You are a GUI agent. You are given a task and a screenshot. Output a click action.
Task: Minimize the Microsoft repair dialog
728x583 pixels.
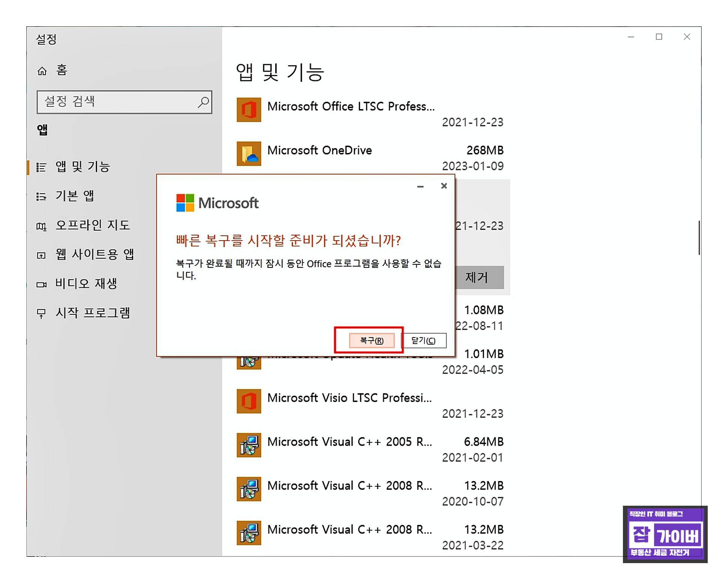[x=420, y=186]
